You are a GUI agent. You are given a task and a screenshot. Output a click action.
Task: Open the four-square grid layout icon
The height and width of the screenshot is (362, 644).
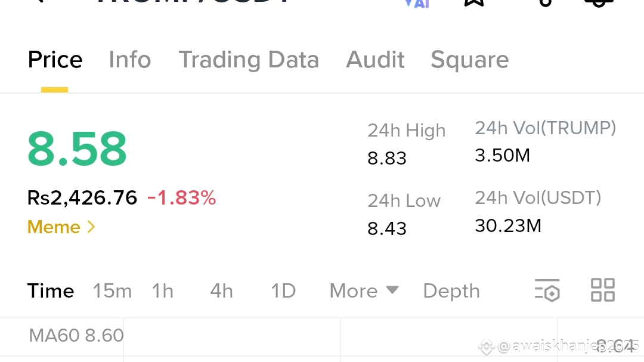click(x=602, y=290)
